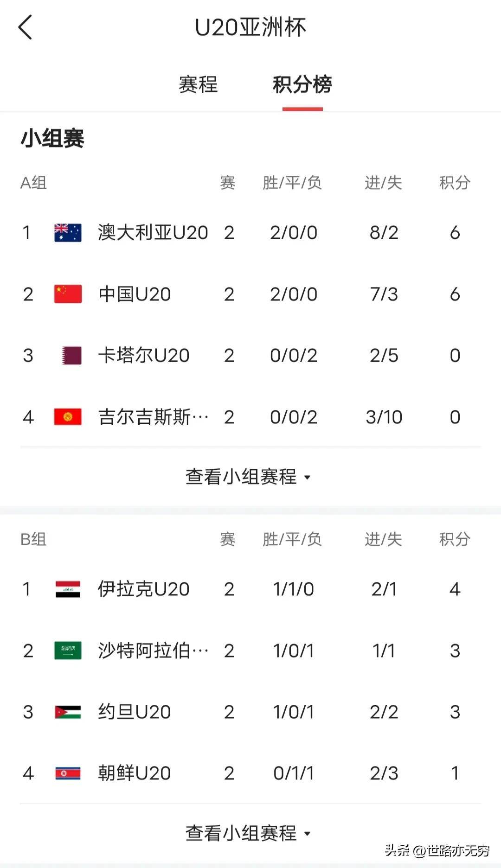501x868 pixels.
Task: Tap the Iraq flag icon
Action: pos(68,589)
